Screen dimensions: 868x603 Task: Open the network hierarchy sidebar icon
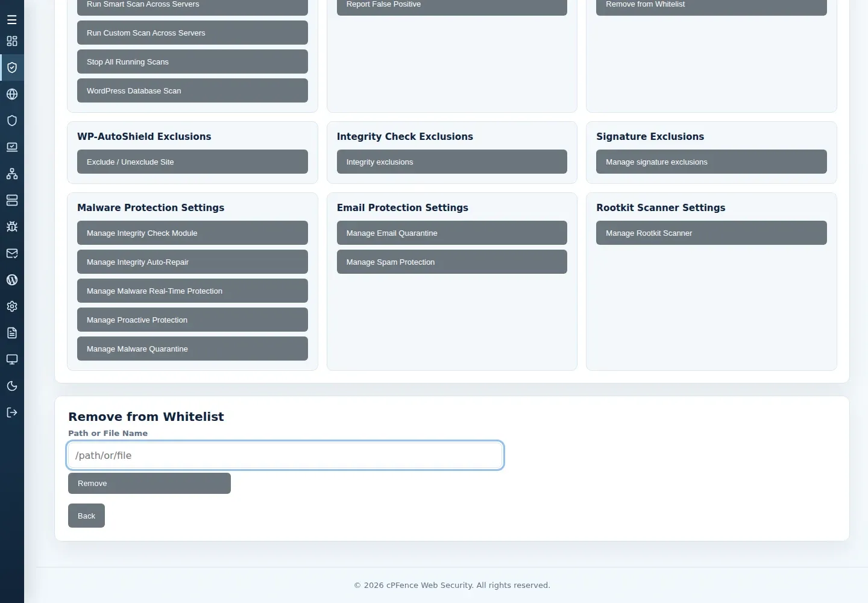[12, 174]
